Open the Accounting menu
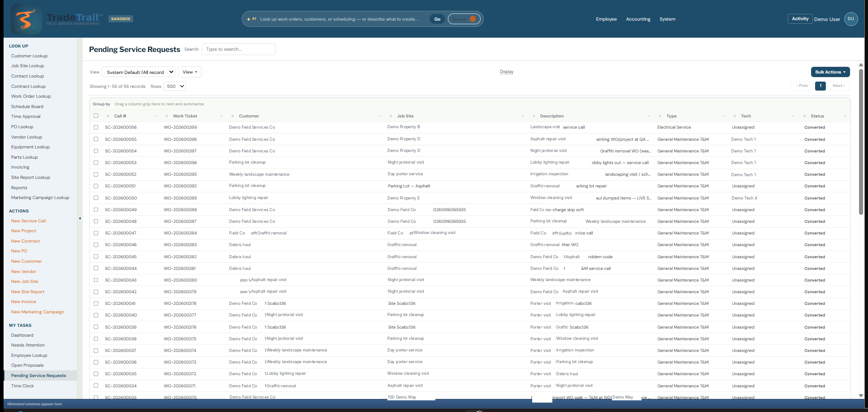Screen dimensions: 868x412 [x=638, y=19]
